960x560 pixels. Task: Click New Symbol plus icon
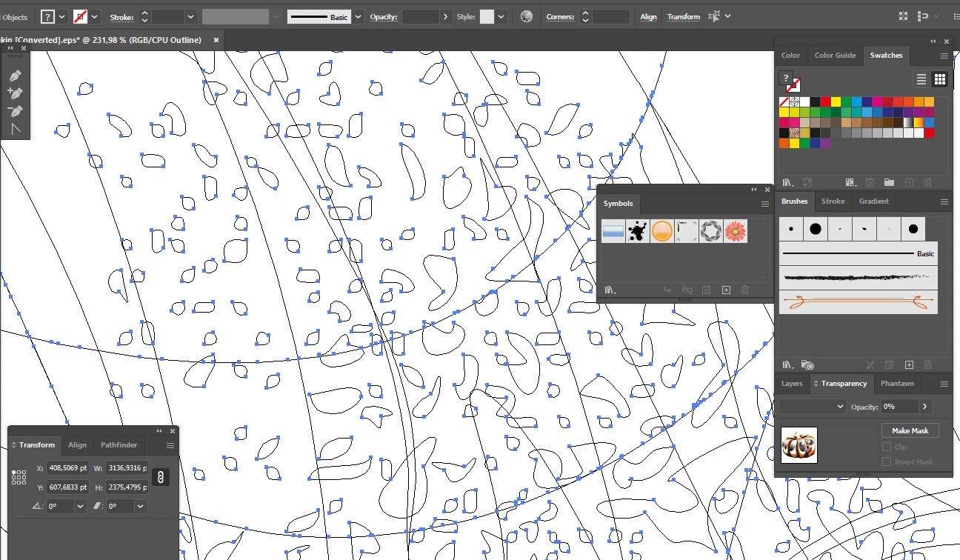click(726, 290)
